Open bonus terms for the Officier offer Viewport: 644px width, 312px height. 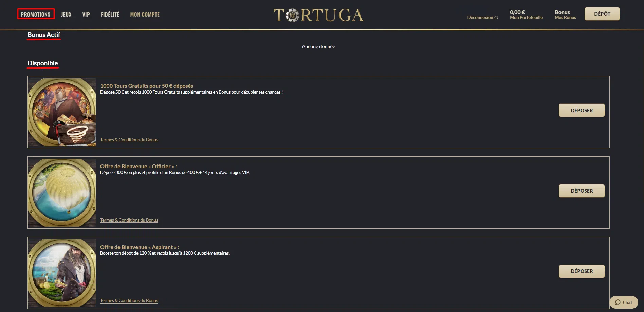pyautogui.click(x=129, y=220)
